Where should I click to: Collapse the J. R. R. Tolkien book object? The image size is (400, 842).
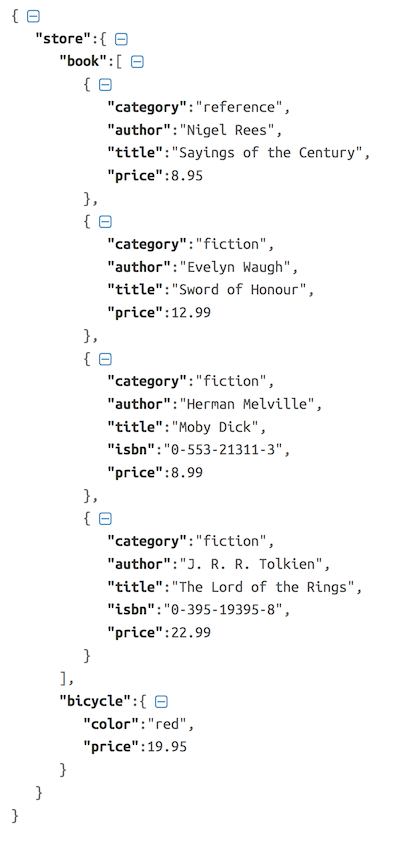click(106, 519)
